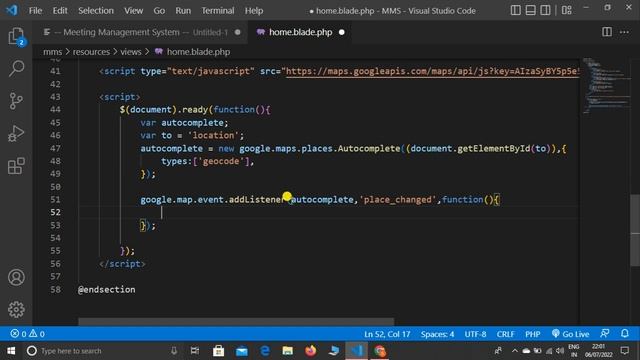640x360 pixels.
Task: Open the Go menu
Action: click(x=159, y=11)
